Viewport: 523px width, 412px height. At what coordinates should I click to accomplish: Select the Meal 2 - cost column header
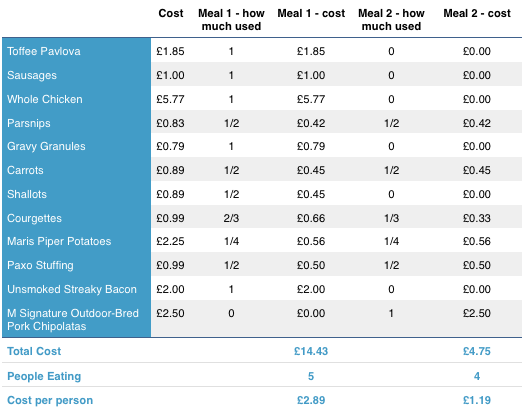click(477, 13)
